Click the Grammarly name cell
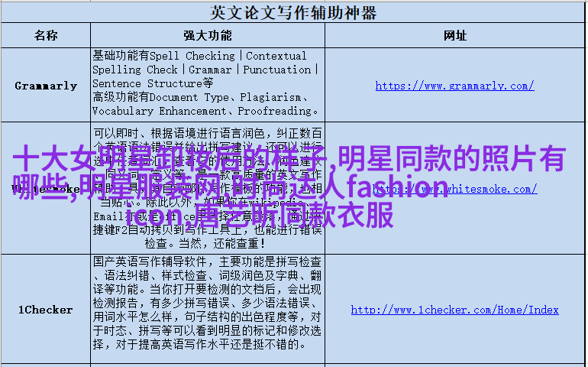588x367 pixels. click(x=45, y=86)
